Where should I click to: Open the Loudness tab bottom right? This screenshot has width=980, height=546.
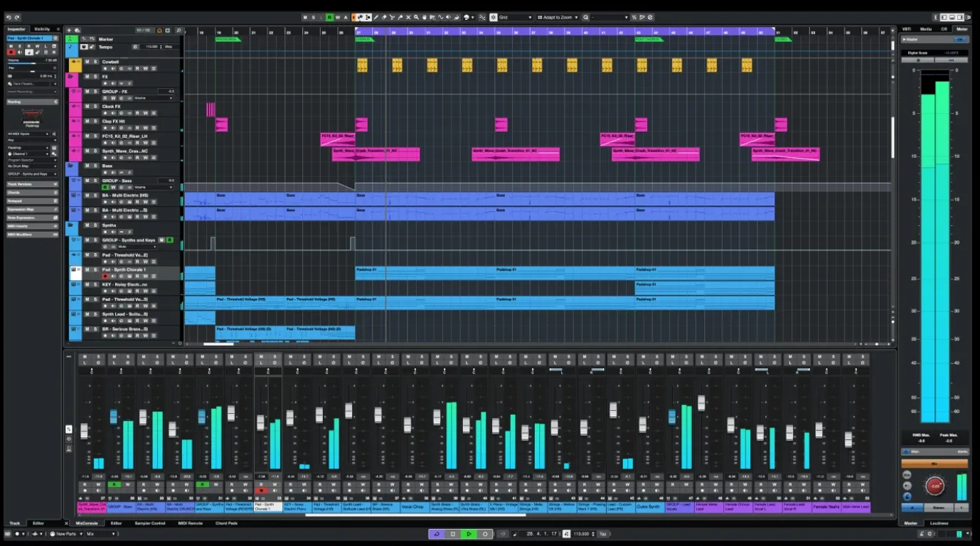click(939, 523)
